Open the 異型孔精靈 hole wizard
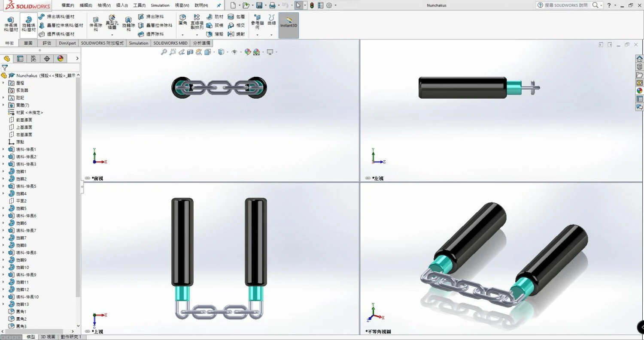Screen dimensions: 644x340 [112, 22]
